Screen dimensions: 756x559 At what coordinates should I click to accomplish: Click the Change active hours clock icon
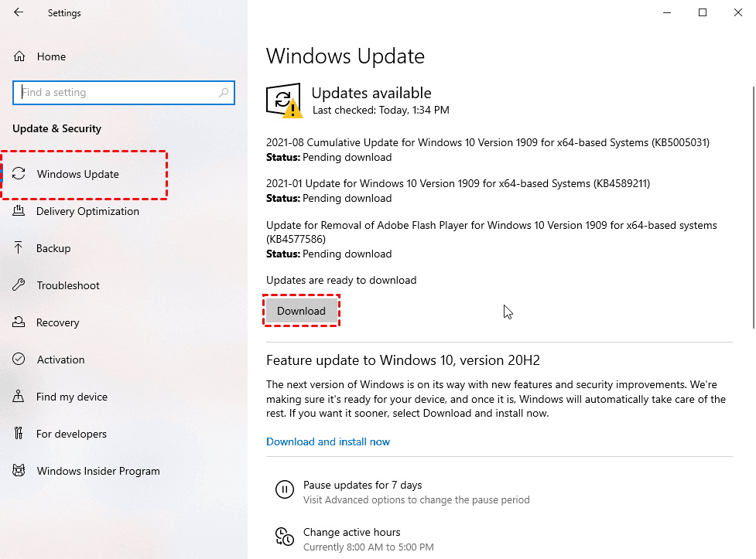(x=285, y=537)
